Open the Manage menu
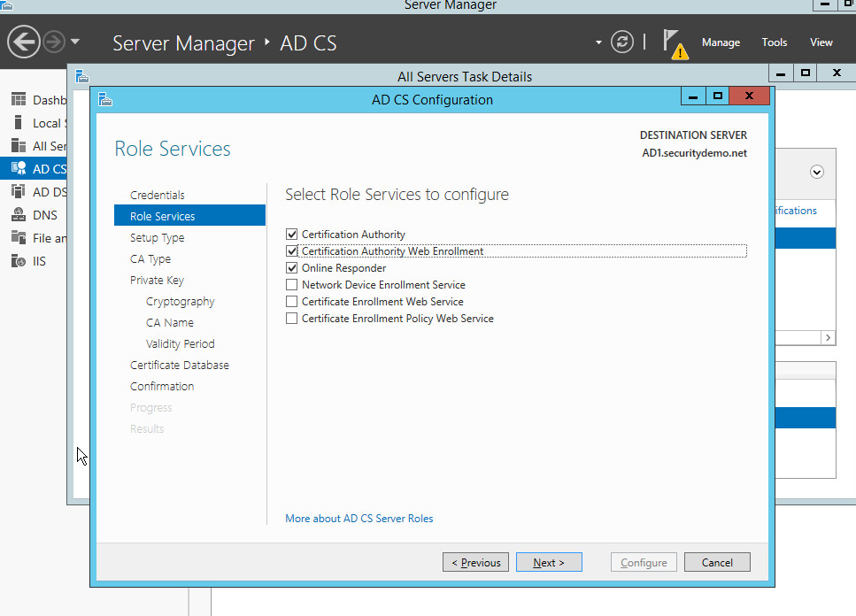856x616 pixels. [x=721, y=42]
